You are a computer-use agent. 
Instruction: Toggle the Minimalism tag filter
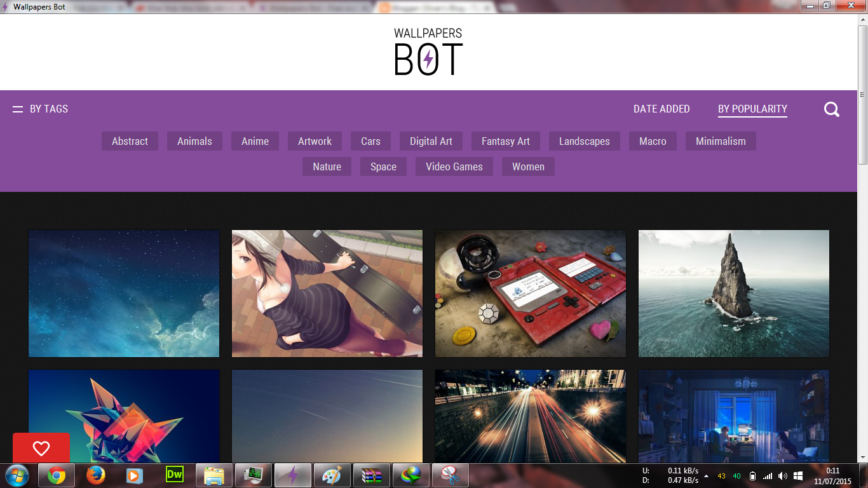tap(721, 141)
